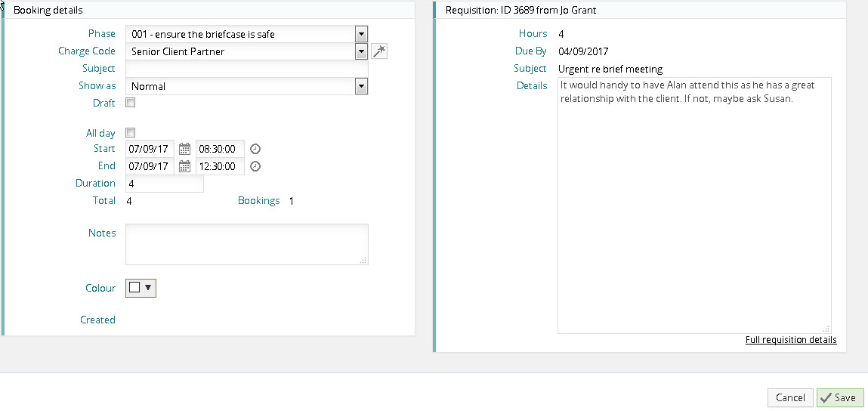Select the Start date field 07/09/17
Screen dimensions: 868x411
click(150, 149)
